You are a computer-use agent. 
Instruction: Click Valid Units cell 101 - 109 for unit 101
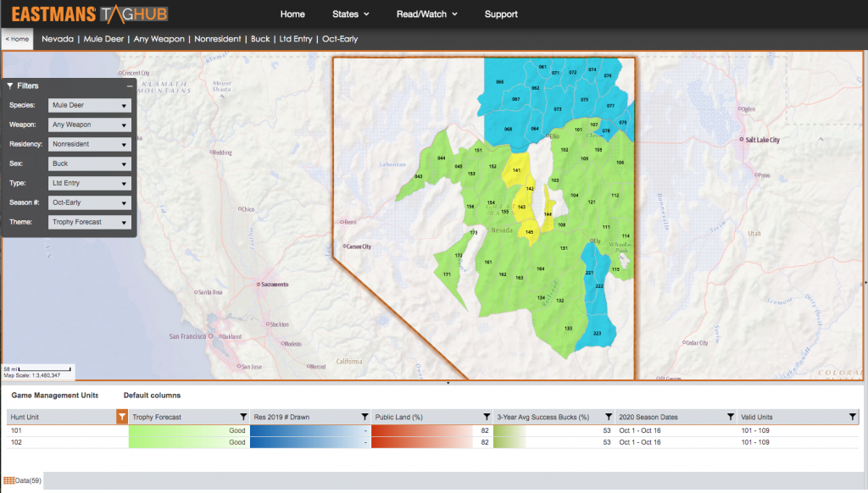pyautogui.click(x=755, y=430)
